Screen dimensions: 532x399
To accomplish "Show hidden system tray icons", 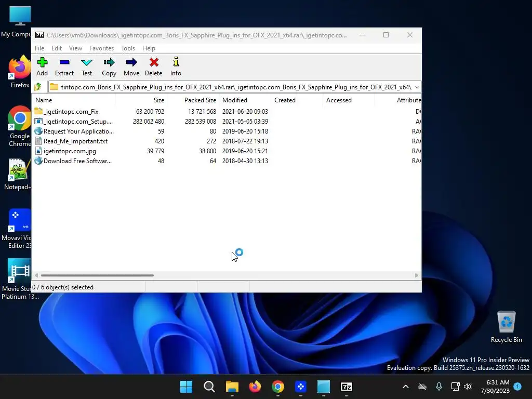I will (x=405, y=387).
